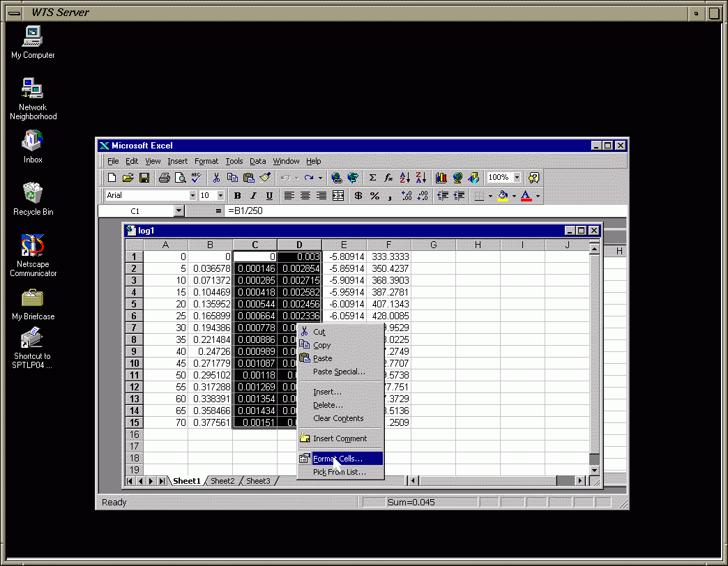Toggle Italic formatting

pos(253,196)
